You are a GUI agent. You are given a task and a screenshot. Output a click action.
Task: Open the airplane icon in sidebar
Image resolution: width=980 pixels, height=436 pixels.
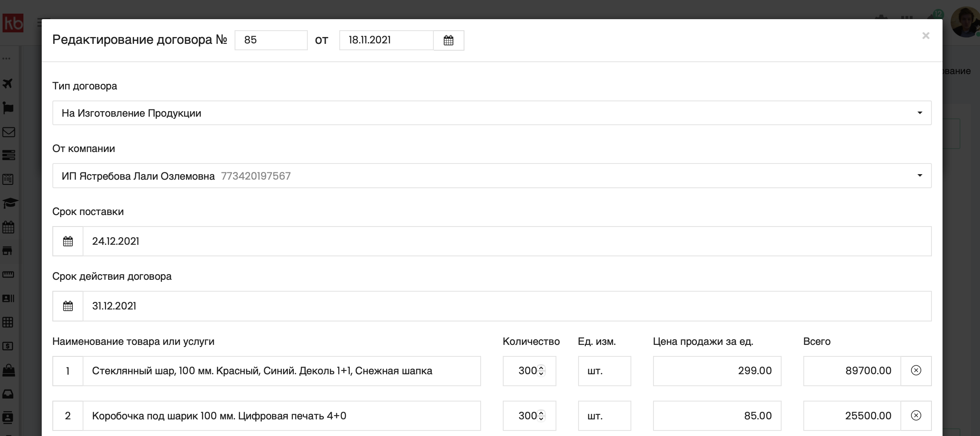point(8,83)
